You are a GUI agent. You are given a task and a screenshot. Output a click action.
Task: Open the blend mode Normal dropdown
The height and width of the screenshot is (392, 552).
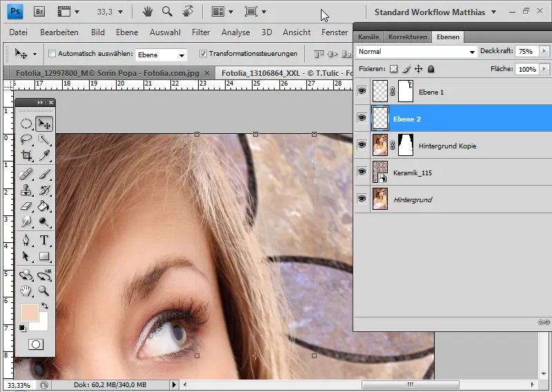(417, 52)
